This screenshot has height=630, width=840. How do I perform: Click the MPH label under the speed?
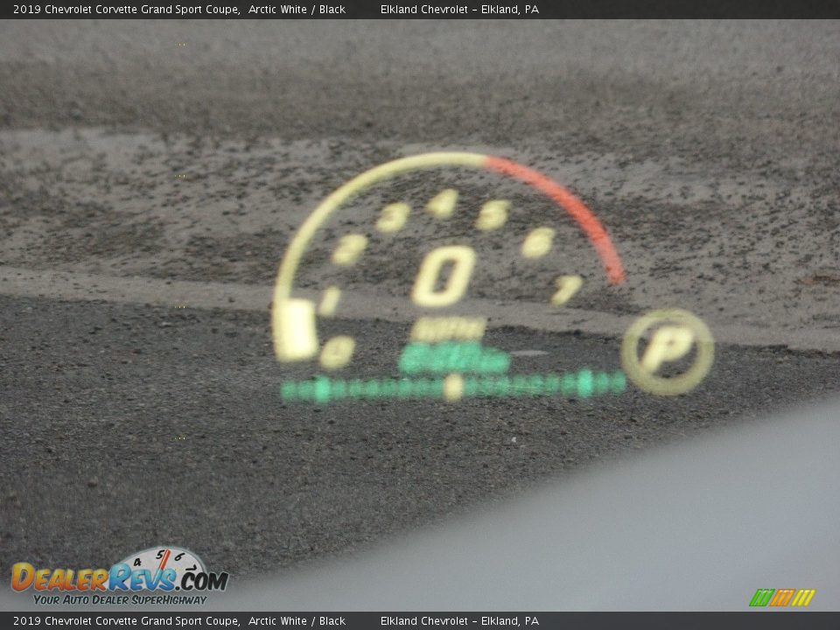click(448, 330)
